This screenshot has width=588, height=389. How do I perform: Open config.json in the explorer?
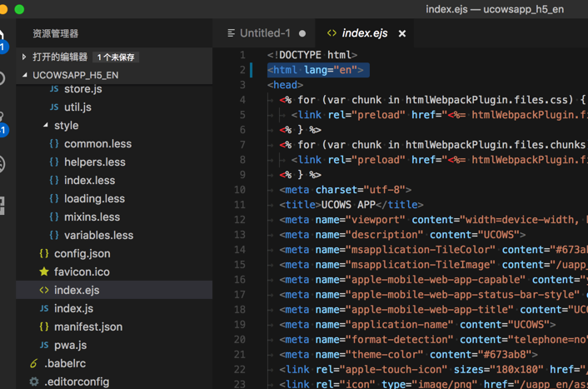pos(82,253)
